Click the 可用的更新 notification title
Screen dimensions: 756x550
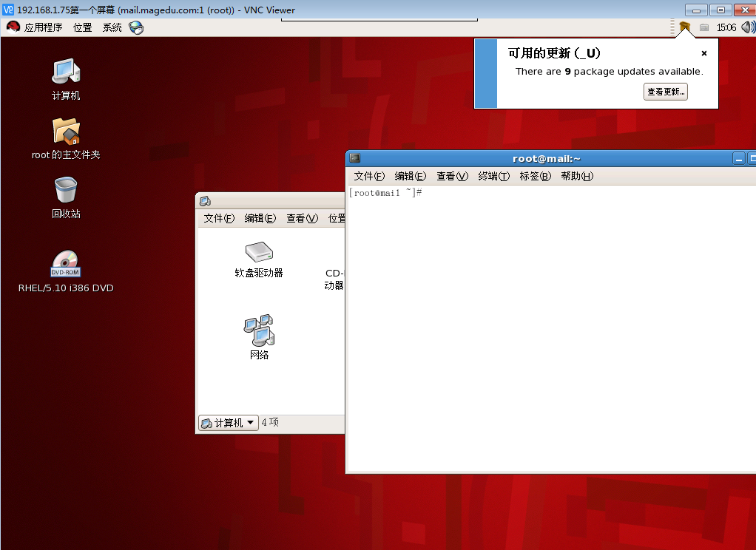click(554, 53)
